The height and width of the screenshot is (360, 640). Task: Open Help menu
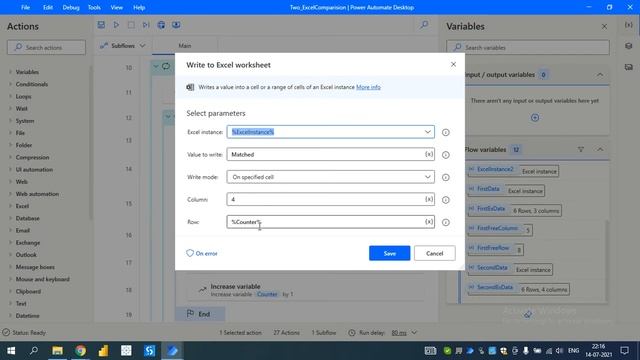(x=139, y=7)
